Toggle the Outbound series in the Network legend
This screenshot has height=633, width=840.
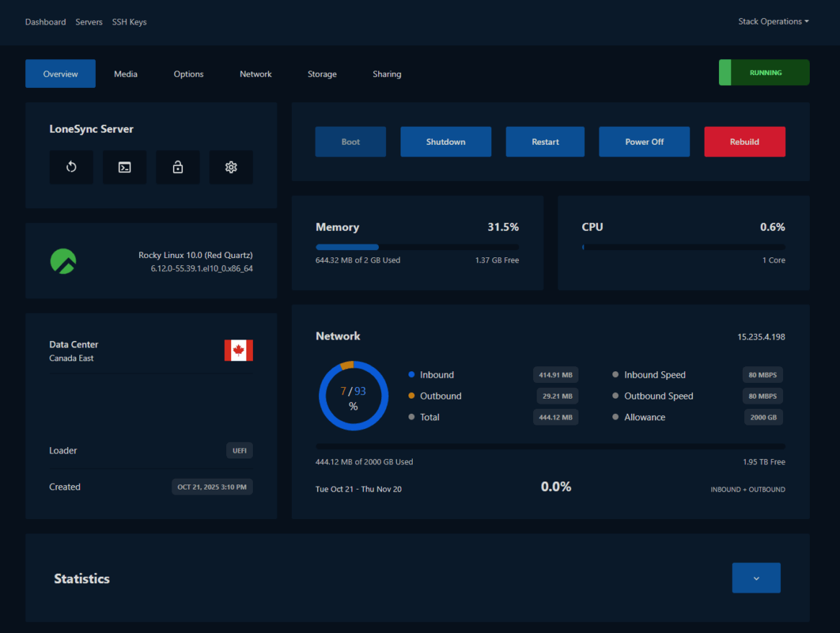[440, 396]
